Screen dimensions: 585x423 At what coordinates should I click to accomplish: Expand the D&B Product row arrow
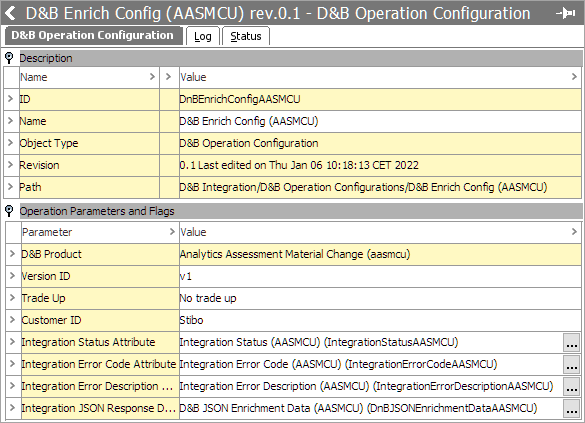[12, 254]
